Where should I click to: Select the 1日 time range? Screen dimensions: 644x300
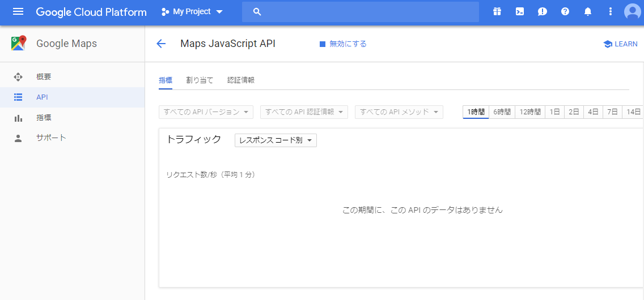554,112
